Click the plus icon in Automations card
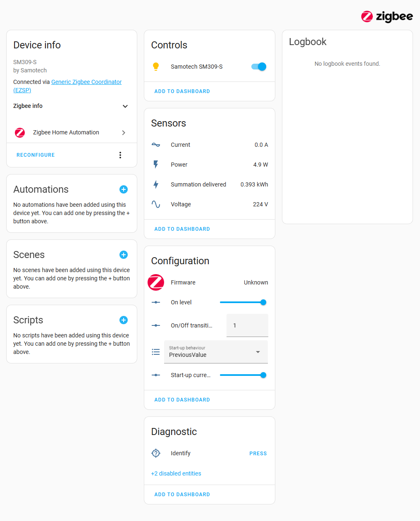 (124, 189)
